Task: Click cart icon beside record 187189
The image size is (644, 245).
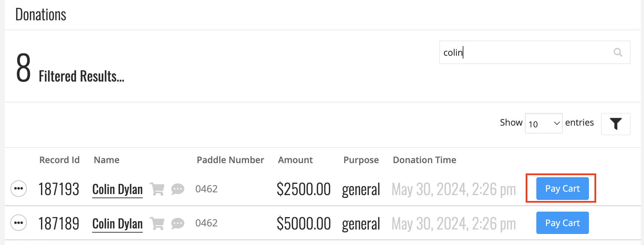Action: [157, 223]
